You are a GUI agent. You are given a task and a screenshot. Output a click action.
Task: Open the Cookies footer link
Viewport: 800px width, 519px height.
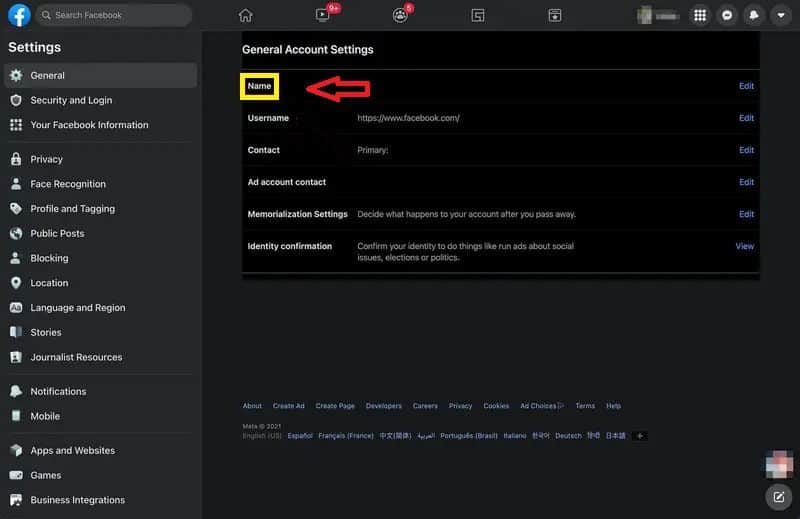(x=496, y=406)
